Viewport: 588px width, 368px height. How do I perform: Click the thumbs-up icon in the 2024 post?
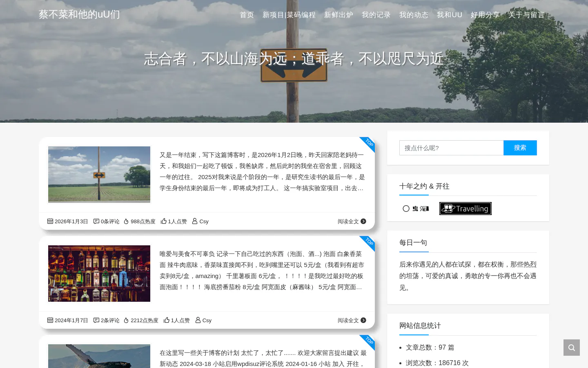point(167,320)
